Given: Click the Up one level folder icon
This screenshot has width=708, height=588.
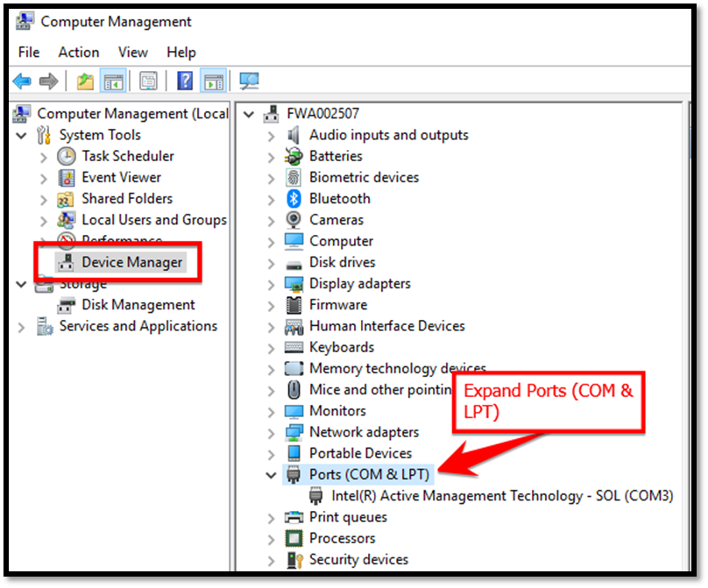Looking at the screenshot, I should (x=85, y=81).
